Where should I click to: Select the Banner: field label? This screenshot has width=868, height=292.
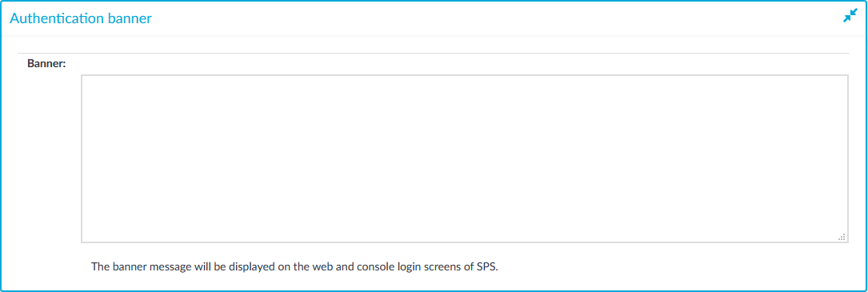point(46,64)
